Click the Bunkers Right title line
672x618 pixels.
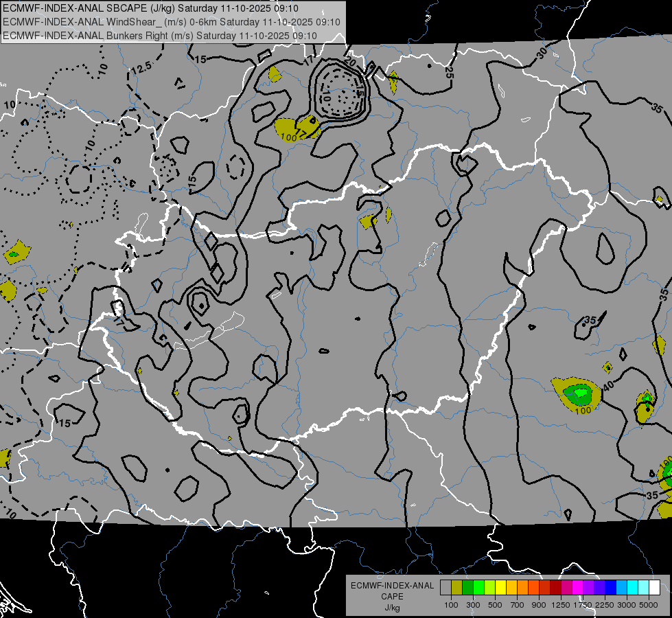tap(160, 35)
